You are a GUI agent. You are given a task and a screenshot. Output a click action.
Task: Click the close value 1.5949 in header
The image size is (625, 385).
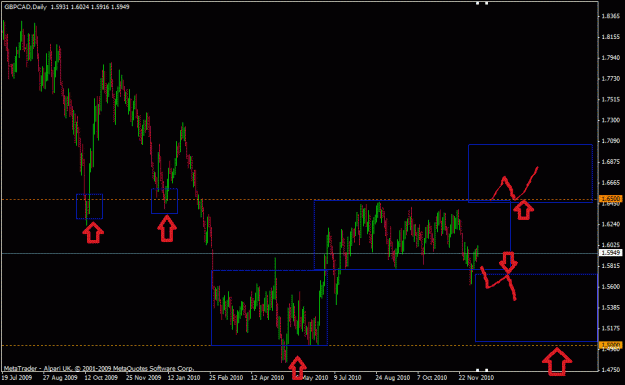(x=120, y=7)
